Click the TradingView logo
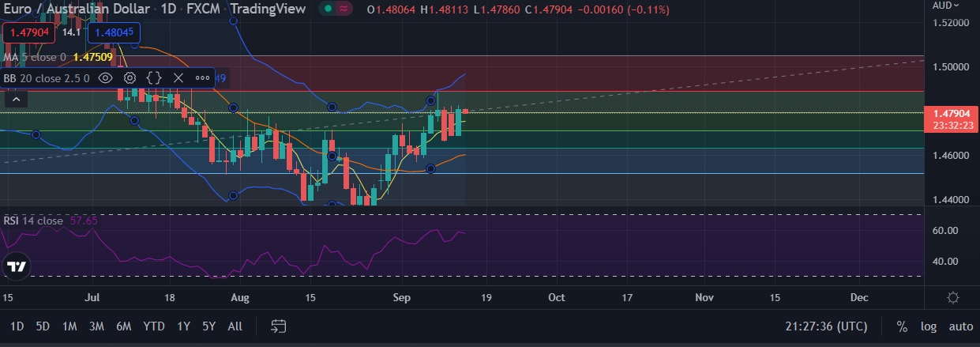The width and height of the screenshot is (980, 347). 17,267
